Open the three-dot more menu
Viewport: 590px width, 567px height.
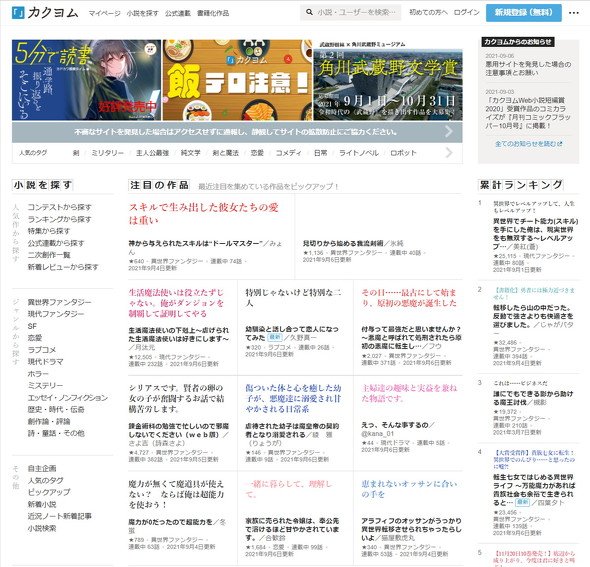point(573,13)
